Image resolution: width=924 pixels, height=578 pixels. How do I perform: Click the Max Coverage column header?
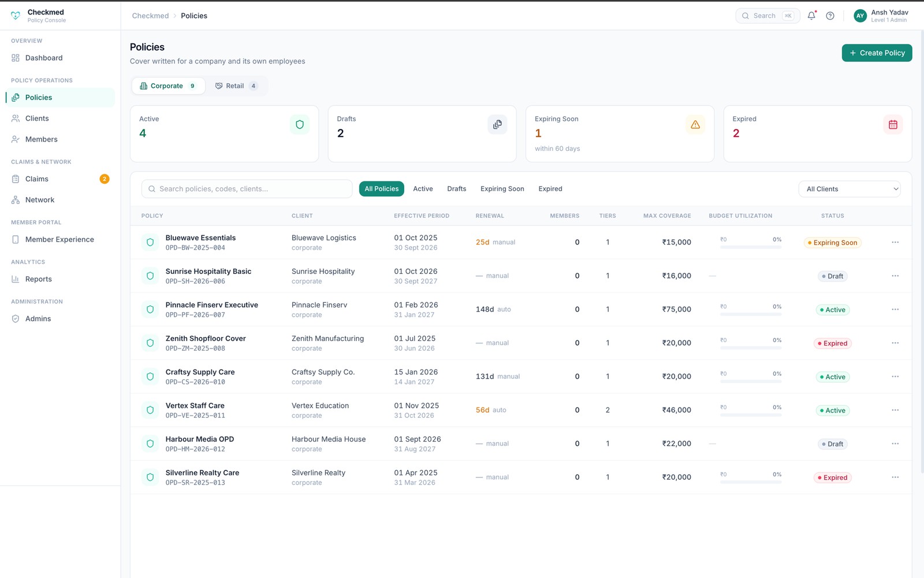(667, 216)
